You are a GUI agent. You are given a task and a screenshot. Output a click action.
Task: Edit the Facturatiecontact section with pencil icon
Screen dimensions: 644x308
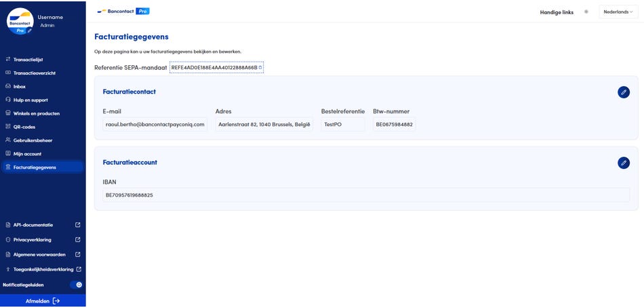624,92
